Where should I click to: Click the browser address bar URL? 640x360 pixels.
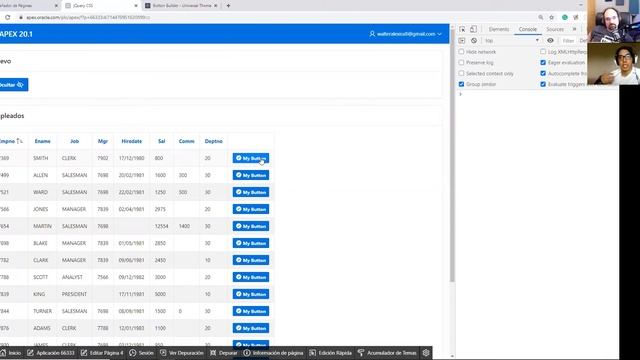[x=88, y=18]
